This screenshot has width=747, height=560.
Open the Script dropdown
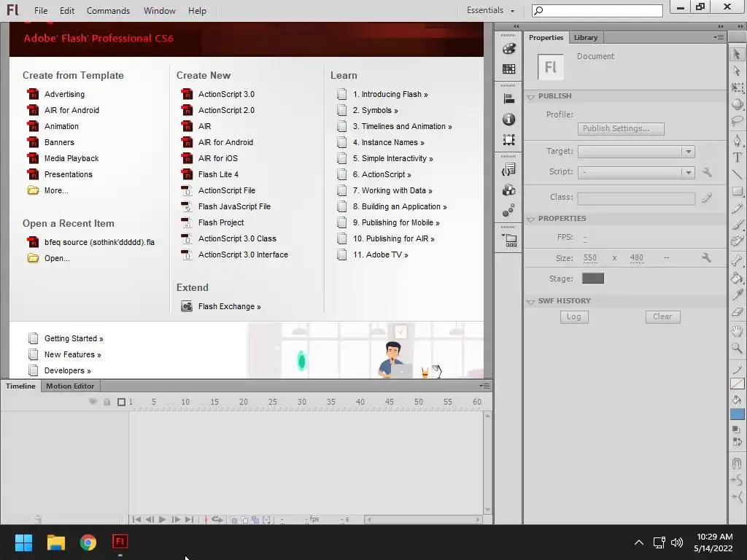point(688,172)
